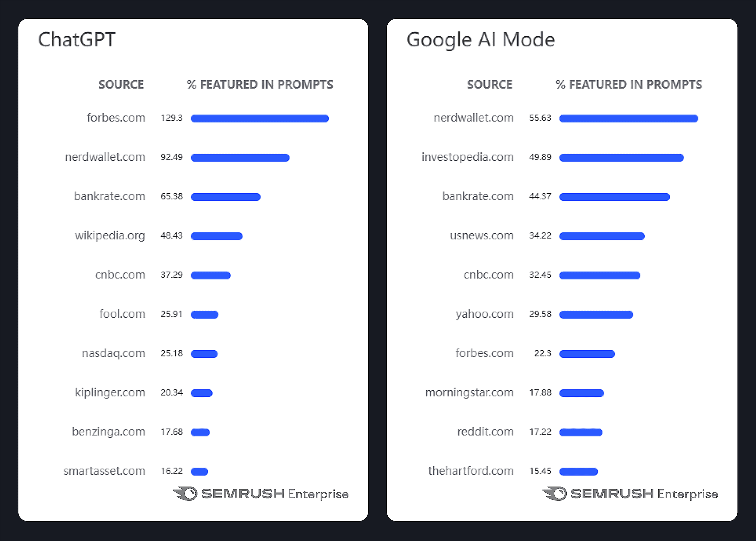Click the usnews.com 34.22 bar
Viewport: 756px width, 541px height.
coord(602,236)
